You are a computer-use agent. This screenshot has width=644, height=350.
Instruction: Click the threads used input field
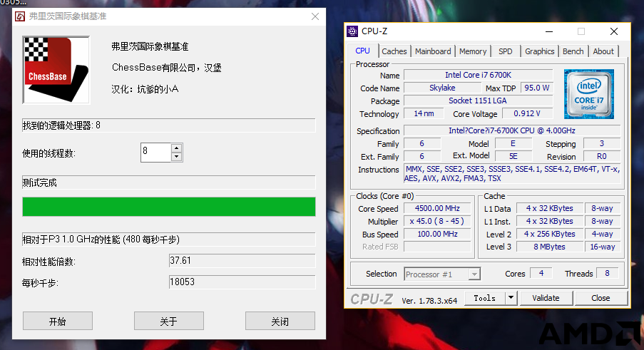(x=155, y=153)
